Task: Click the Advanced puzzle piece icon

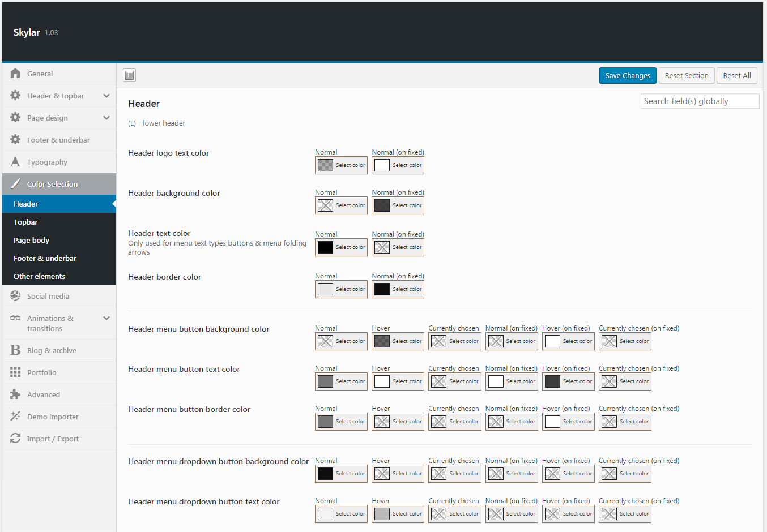Action: click(x=15, y=394)
